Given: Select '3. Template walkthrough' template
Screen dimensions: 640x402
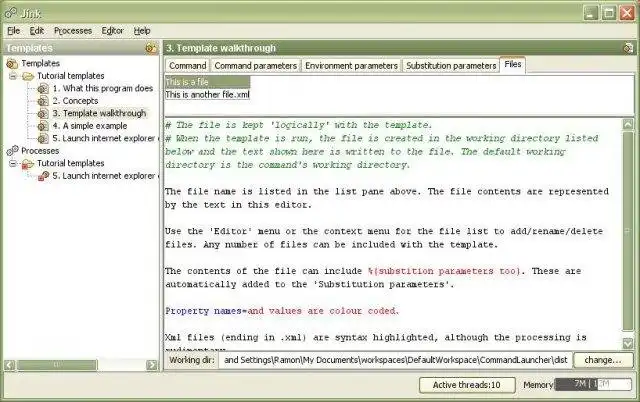Looking at the screenshot, I should coord(99,113).
